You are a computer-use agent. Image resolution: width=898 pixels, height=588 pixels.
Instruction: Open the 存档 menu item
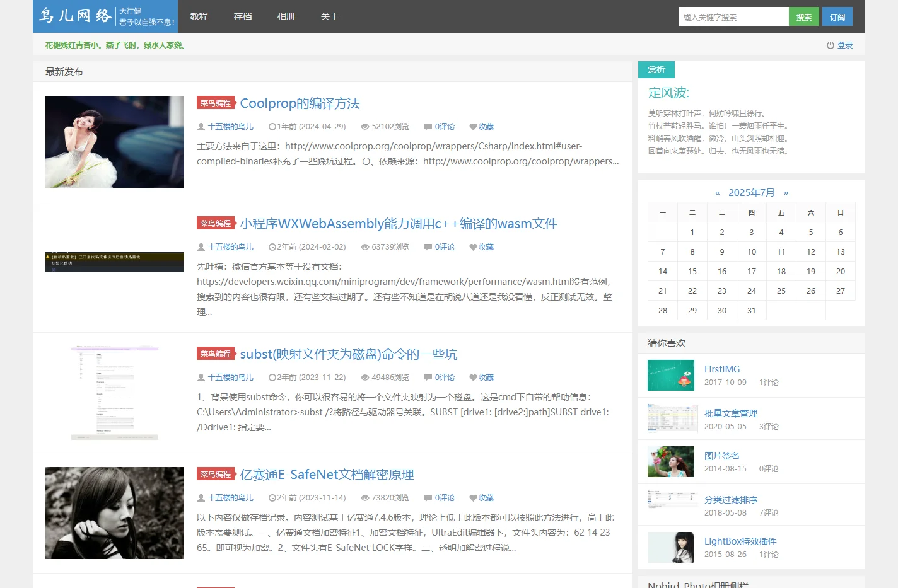point(243,16)
